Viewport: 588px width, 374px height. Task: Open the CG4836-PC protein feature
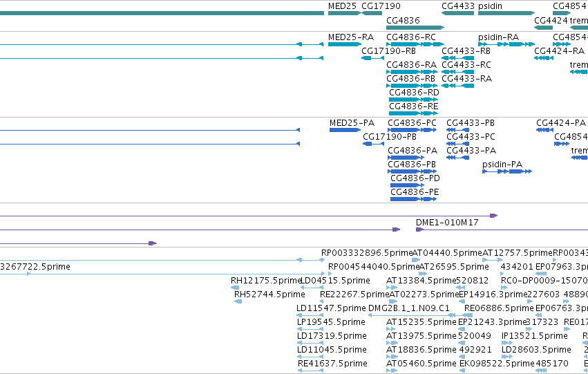click(x=412, y=130)
